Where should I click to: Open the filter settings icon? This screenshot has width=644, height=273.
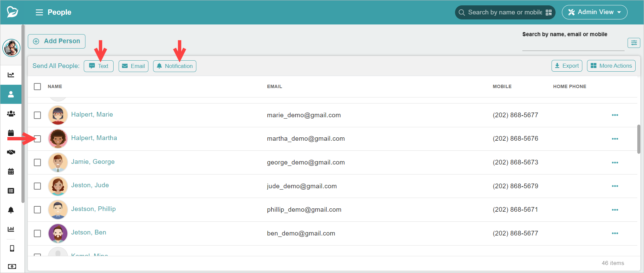click(x=634, y=43)
